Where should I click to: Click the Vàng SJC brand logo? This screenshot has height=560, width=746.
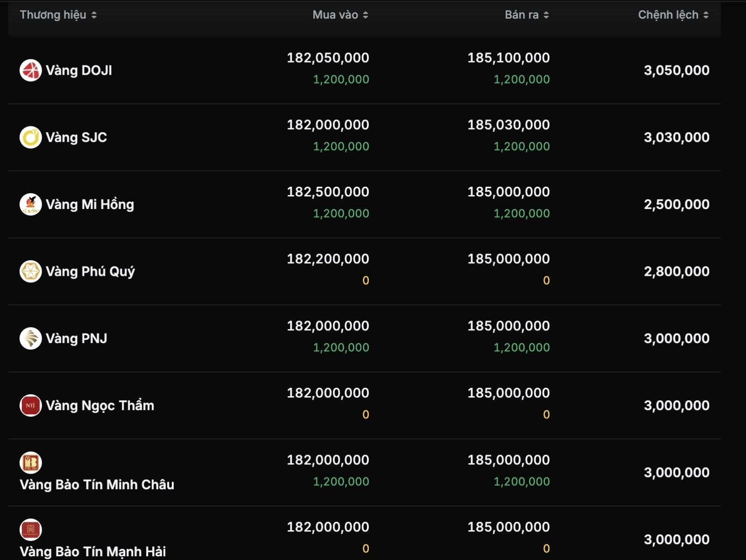coord(31,138)
